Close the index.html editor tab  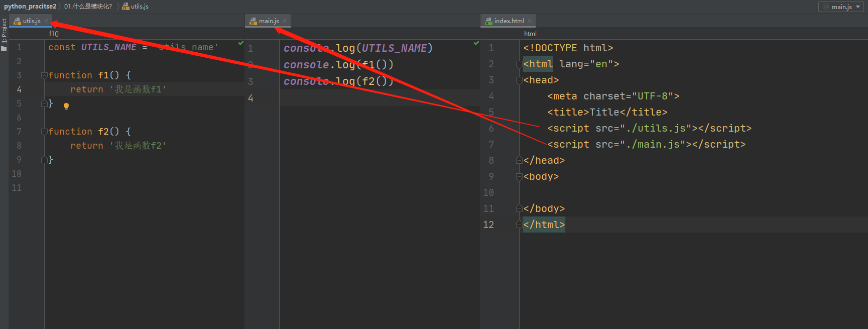click(530, 21)
